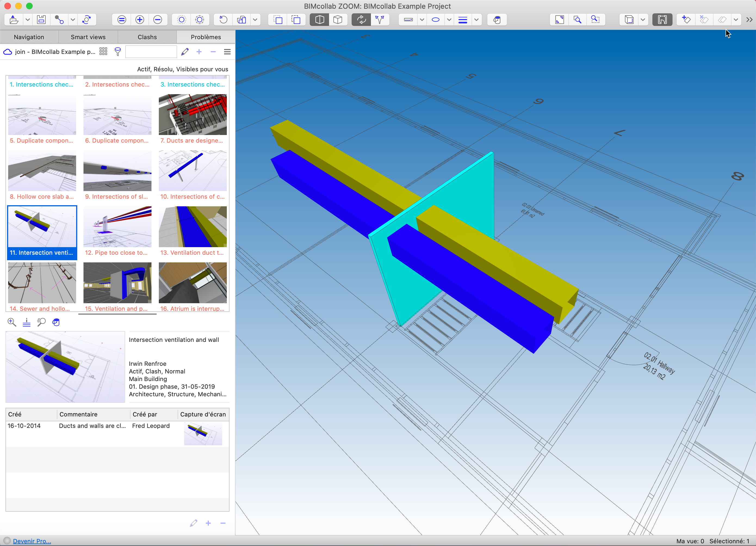This screenshot has width=756, height=546.
Task: Toggle the grid thumbnail view icon
Action: coord(103,51)
